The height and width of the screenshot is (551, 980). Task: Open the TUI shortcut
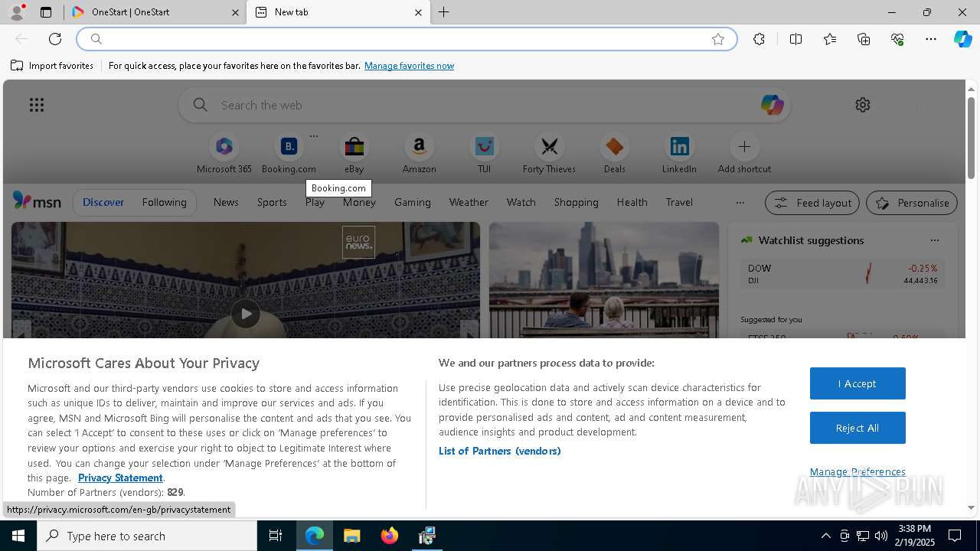pyautogui.click(x=485, y=154)
